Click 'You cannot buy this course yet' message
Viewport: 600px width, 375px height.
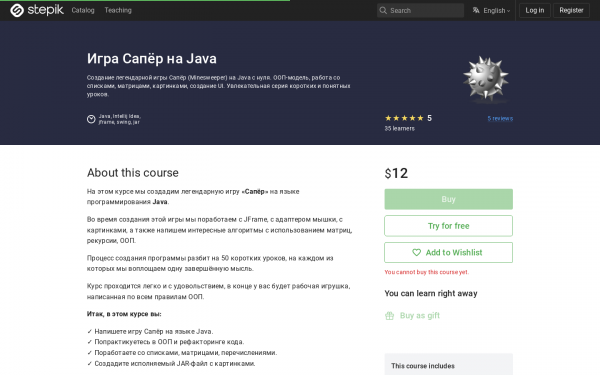pyautogui.click(x=426, y=272)
